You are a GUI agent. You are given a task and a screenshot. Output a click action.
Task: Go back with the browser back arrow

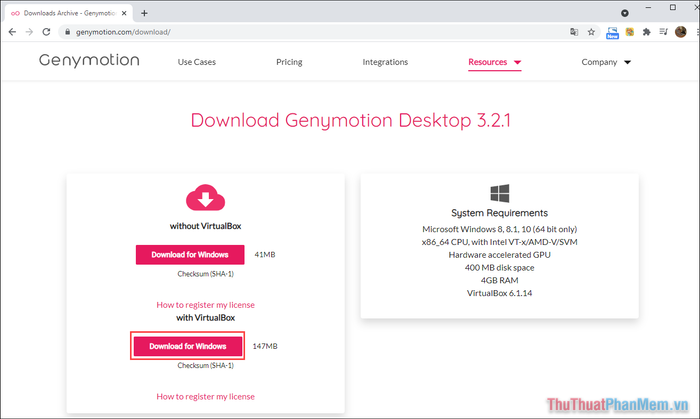click(12, 32)
